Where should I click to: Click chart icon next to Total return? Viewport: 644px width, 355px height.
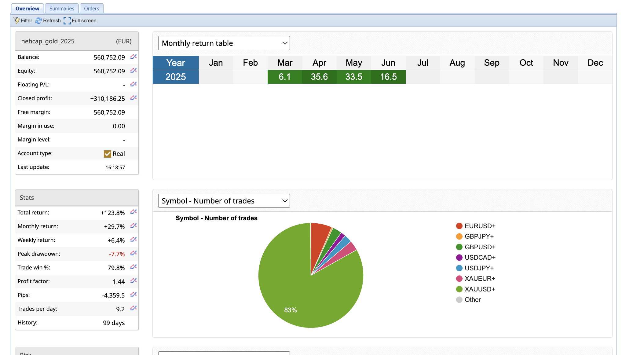[133, 212]
